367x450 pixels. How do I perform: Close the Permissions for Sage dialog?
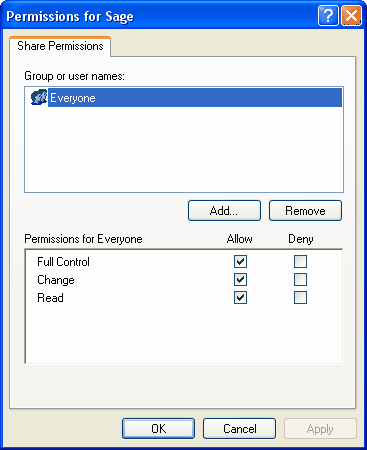[x=351, y=16]
